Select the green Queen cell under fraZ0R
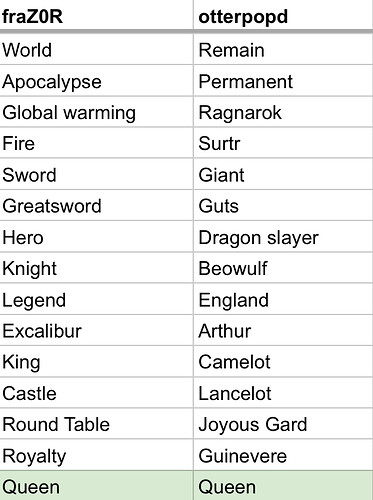 (96, 486)
